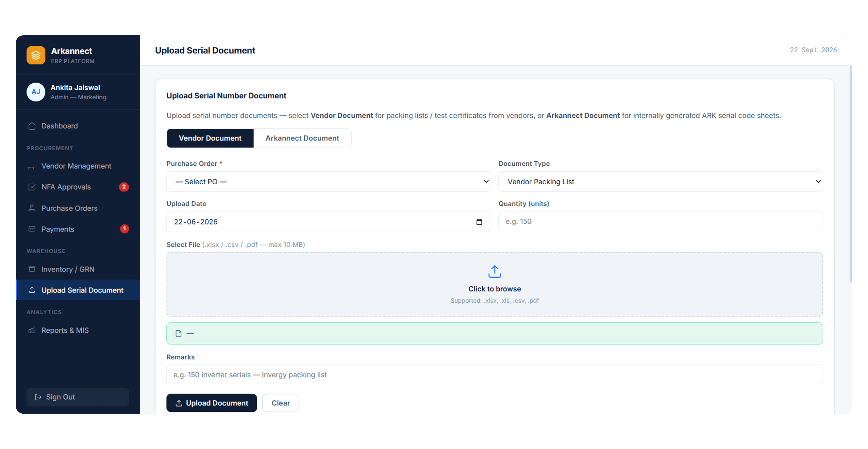Click the Upload Document button
This screenshot has height=449, width=868.
click(x=212, y=403)
